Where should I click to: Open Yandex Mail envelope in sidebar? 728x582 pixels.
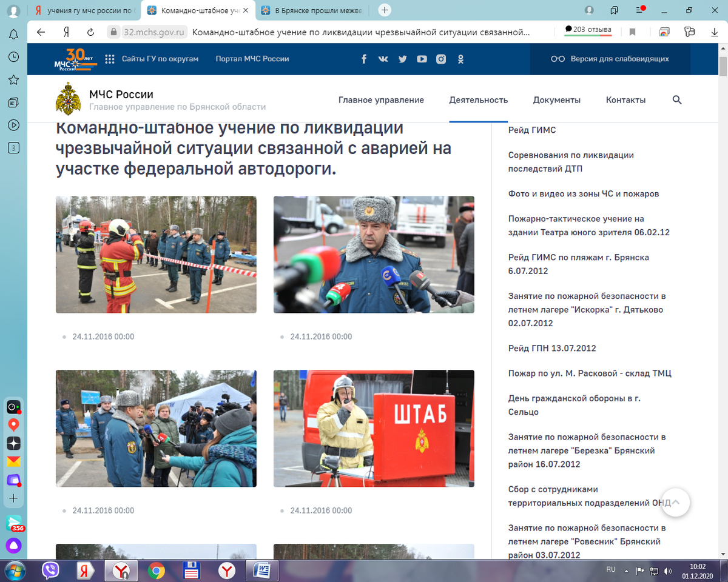pyautogui.click(x=13, y=461)
